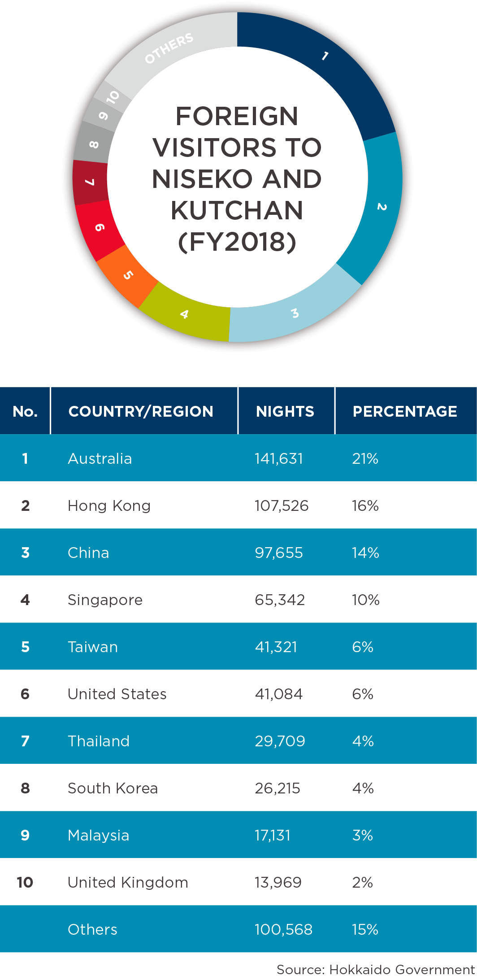Click the Hong Kong country name
This screenshot has height=980, width=477.
pyautogui.click(x=109, y=505)
